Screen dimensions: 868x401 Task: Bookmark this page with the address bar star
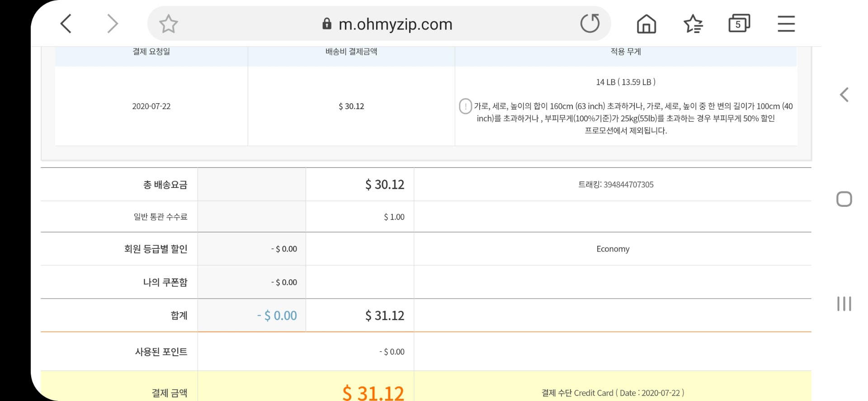[x=168, y=24]
